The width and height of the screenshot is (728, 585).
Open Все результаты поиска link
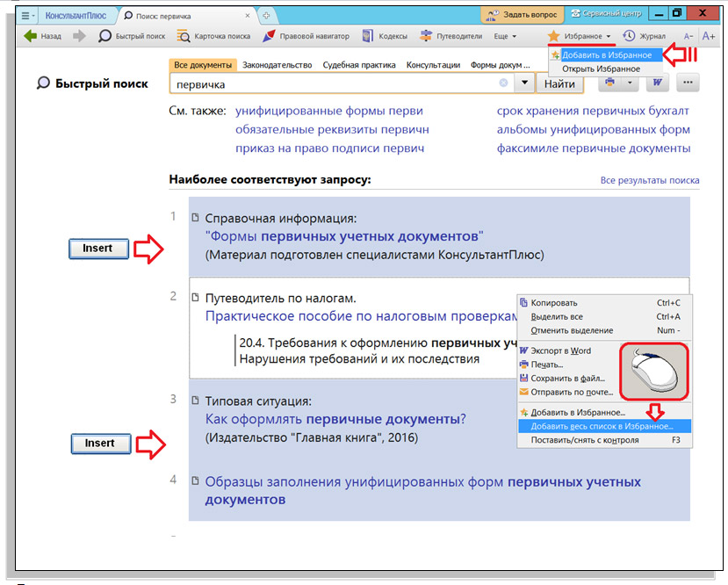(x=650, y=181)
